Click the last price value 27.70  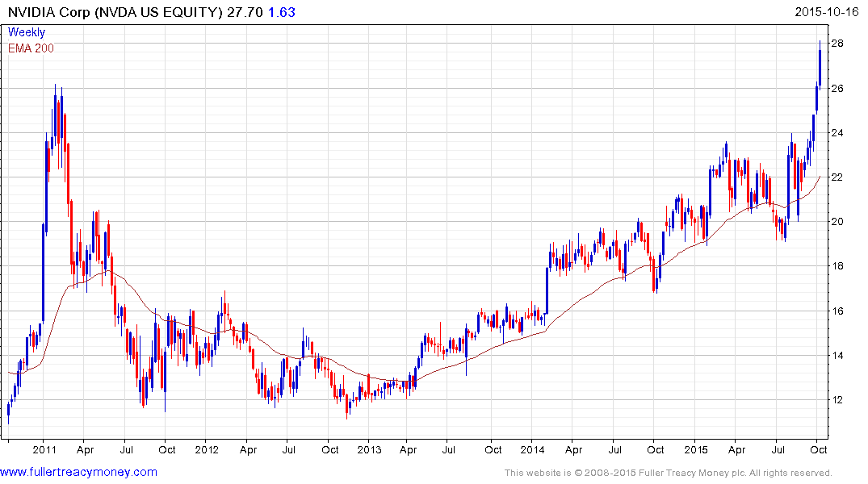tap(245, 12)
